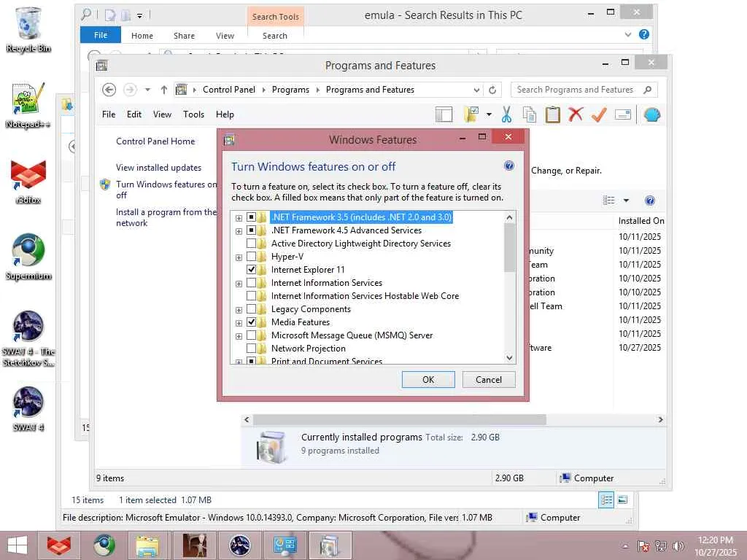Toggle the preview pane layout icon

tap(444, 114)
